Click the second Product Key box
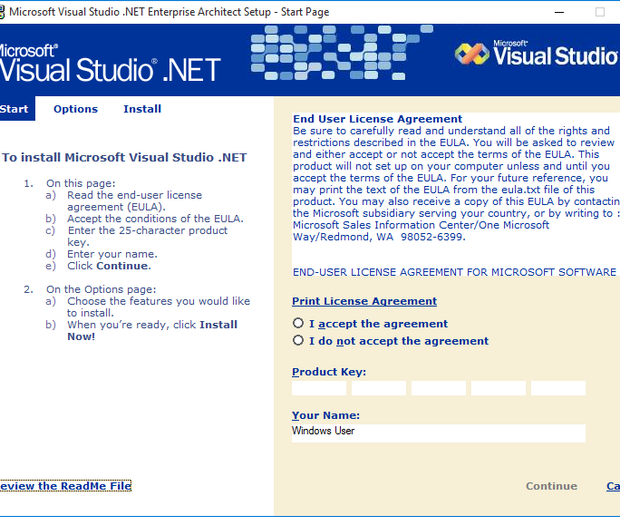 click(x=378, y=388)
